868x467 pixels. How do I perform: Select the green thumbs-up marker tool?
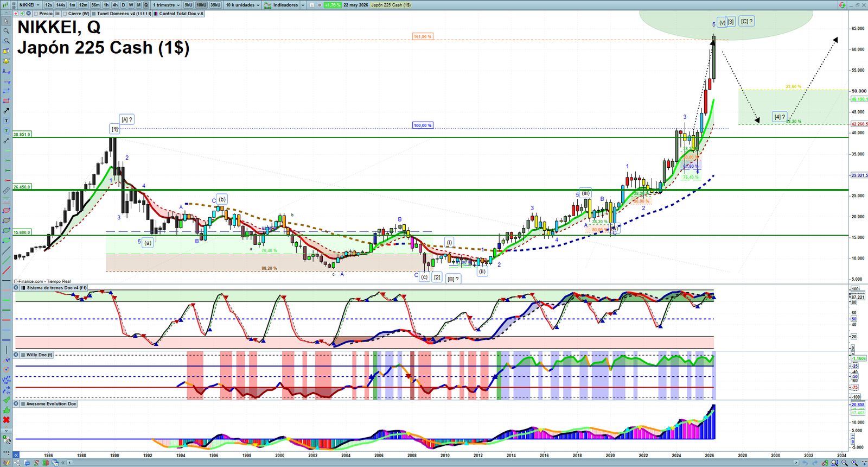[7, 410]
